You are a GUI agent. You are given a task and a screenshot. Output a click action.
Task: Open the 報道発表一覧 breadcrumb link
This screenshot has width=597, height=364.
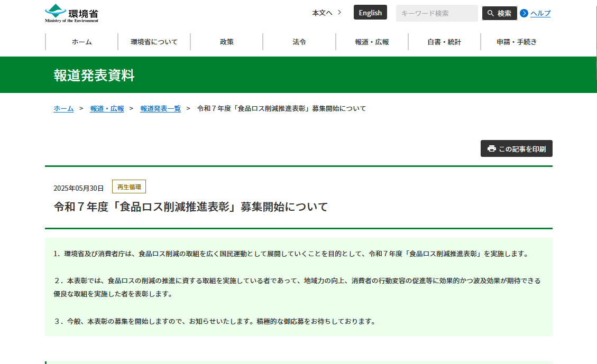(160, 108)
